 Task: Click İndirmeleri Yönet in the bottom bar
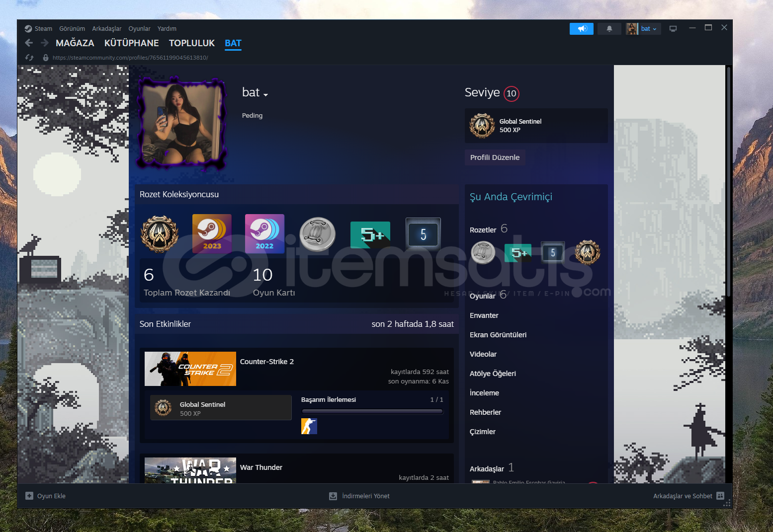pos(359,496)
